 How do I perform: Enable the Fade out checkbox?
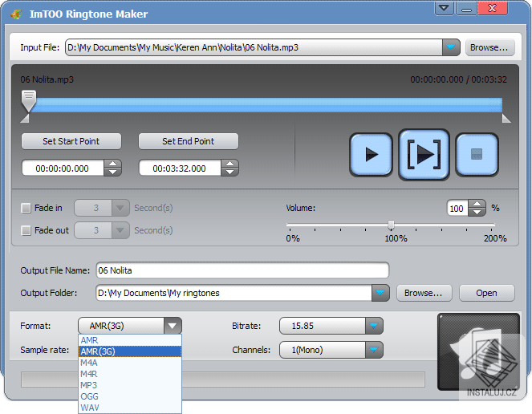[x=26, y=231]
